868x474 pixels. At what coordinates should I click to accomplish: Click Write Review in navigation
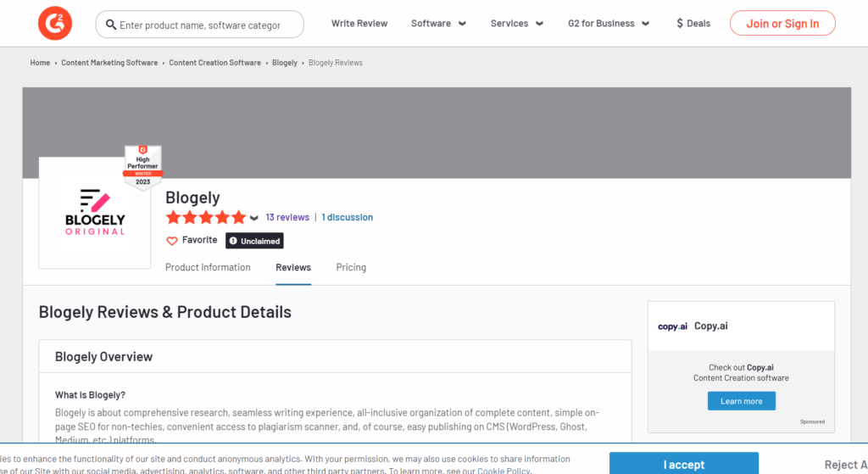point(359,23)
